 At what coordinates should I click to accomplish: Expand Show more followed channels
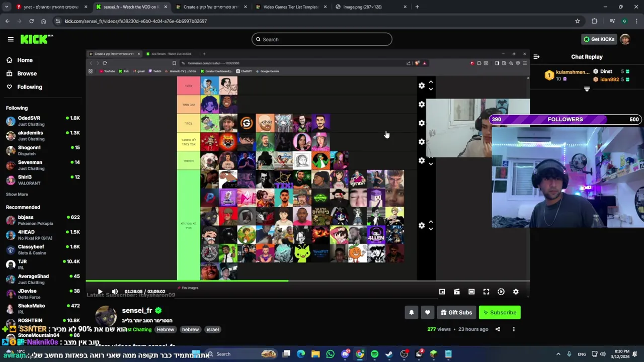[17, 195]
